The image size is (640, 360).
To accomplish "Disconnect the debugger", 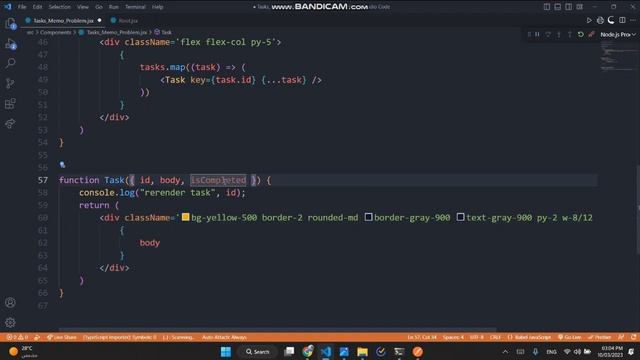I will pos(591,35).
